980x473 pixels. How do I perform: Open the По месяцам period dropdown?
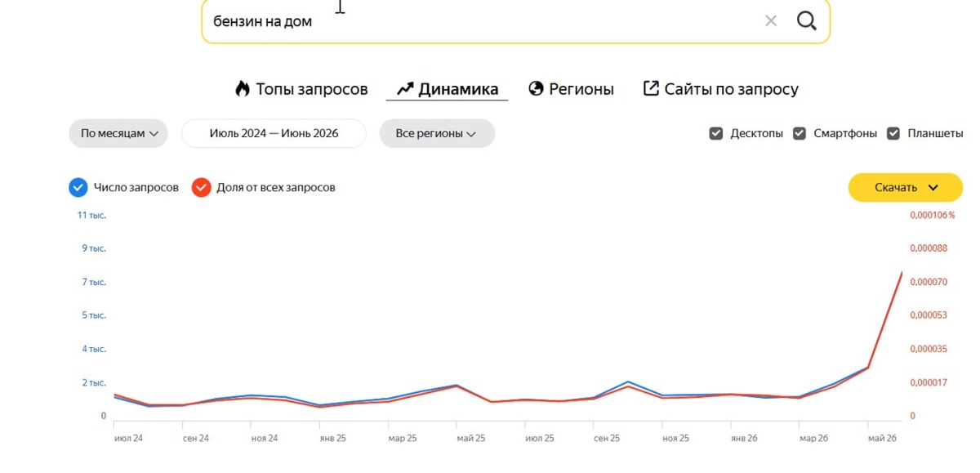click(x=118, y=133)
